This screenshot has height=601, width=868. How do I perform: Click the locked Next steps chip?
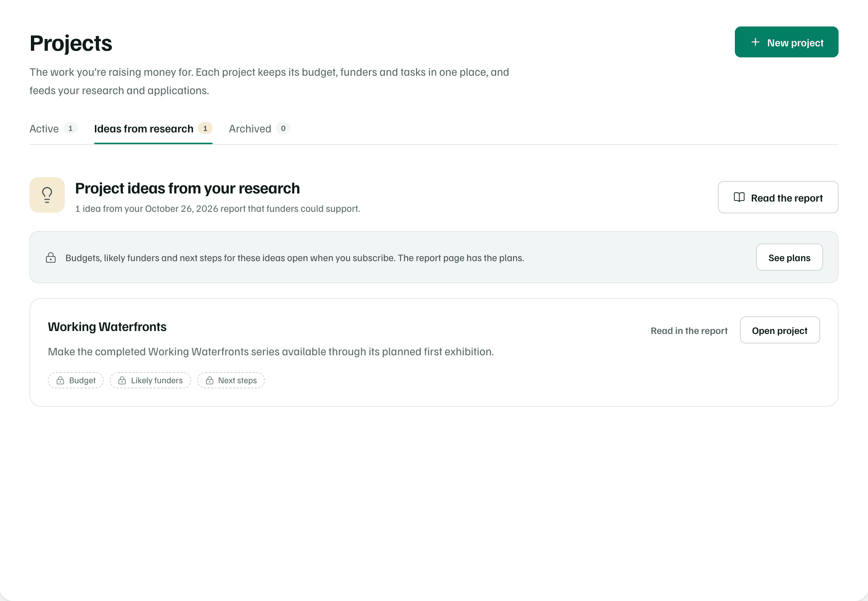coord(231,380)
